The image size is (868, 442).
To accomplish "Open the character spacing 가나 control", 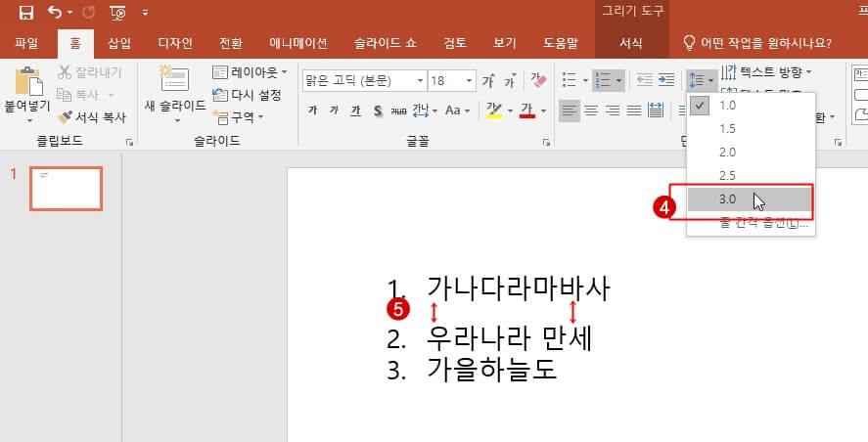I will click(x=425, y=110).
